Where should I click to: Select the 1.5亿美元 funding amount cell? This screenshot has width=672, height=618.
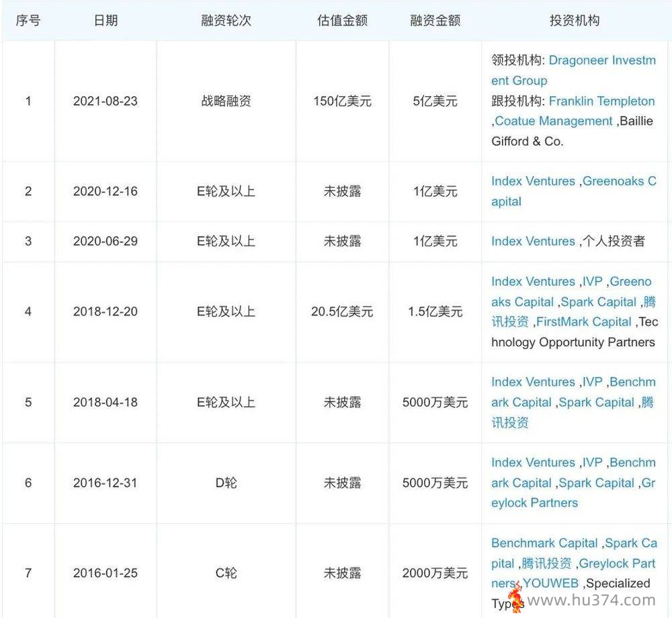coord(435,311)
